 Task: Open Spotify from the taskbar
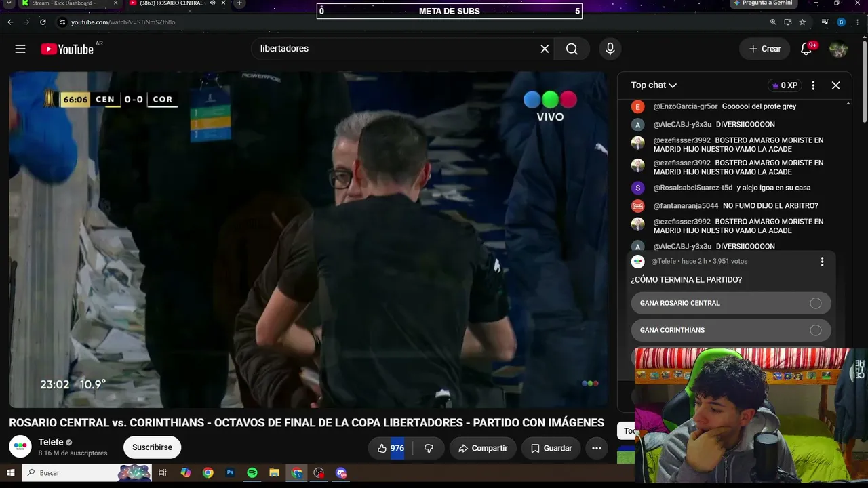(252, 473)
